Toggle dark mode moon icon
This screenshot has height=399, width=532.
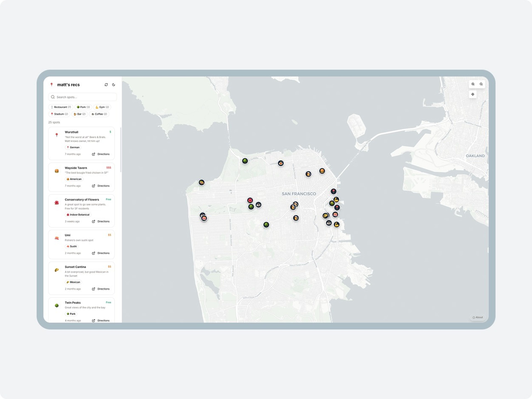113,85
